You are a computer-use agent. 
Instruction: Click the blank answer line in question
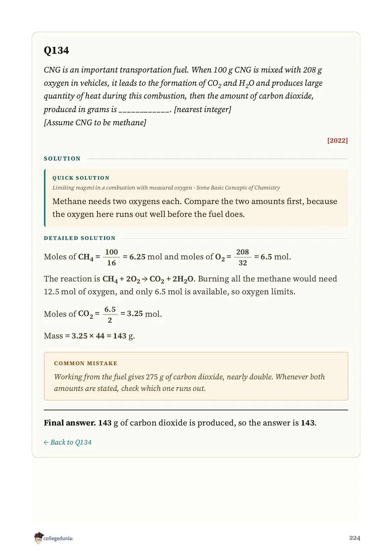pos(144,110)
